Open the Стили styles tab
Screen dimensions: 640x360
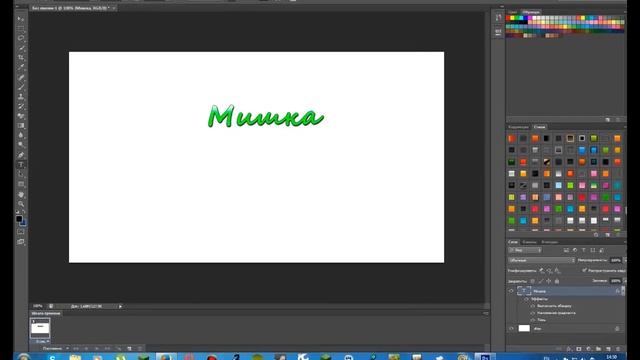click(539, 127)
